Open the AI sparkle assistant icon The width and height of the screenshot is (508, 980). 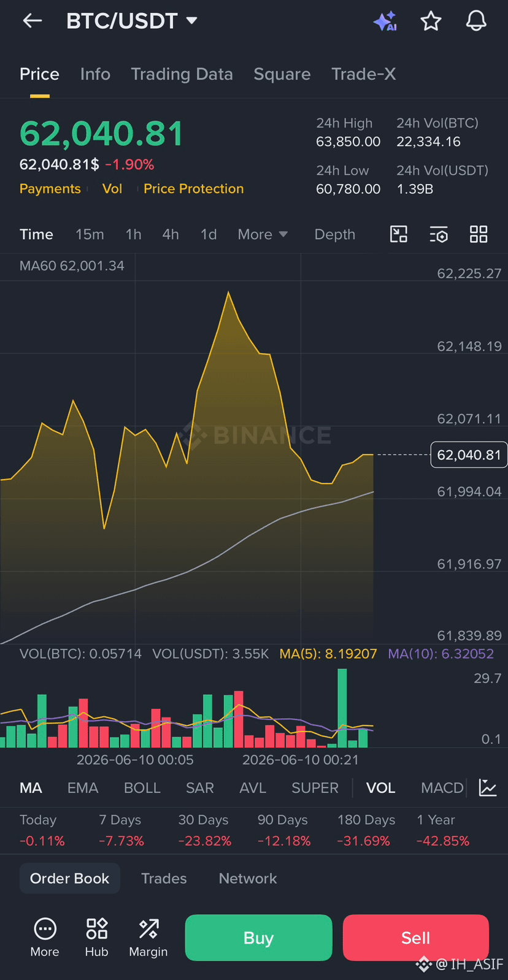point(385,21)
